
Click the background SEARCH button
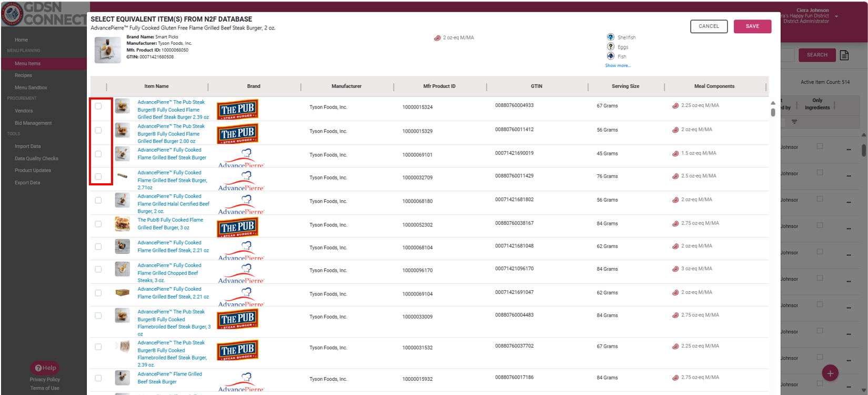pos(817,55)
